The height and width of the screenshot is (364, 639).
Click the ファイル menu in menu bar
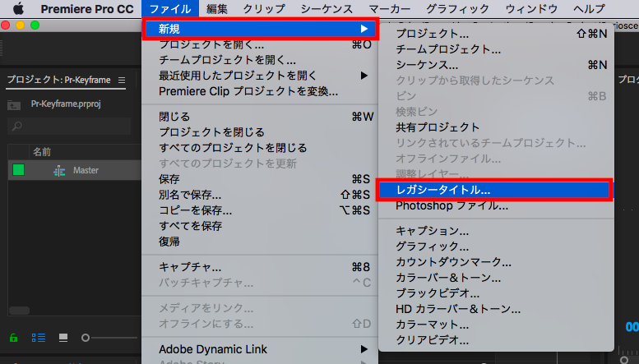pyautogui.click(x=170, y=9)
